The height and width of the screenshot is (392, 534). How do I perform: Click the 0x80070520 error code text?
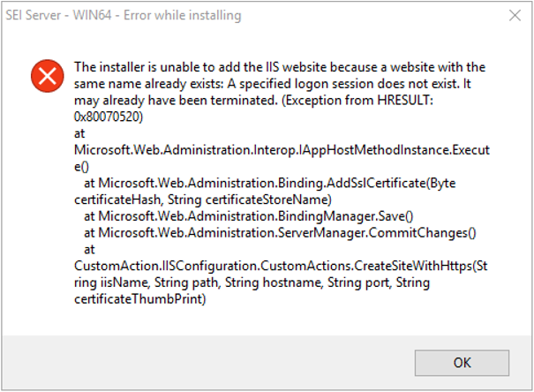click(x=109, y=116)
